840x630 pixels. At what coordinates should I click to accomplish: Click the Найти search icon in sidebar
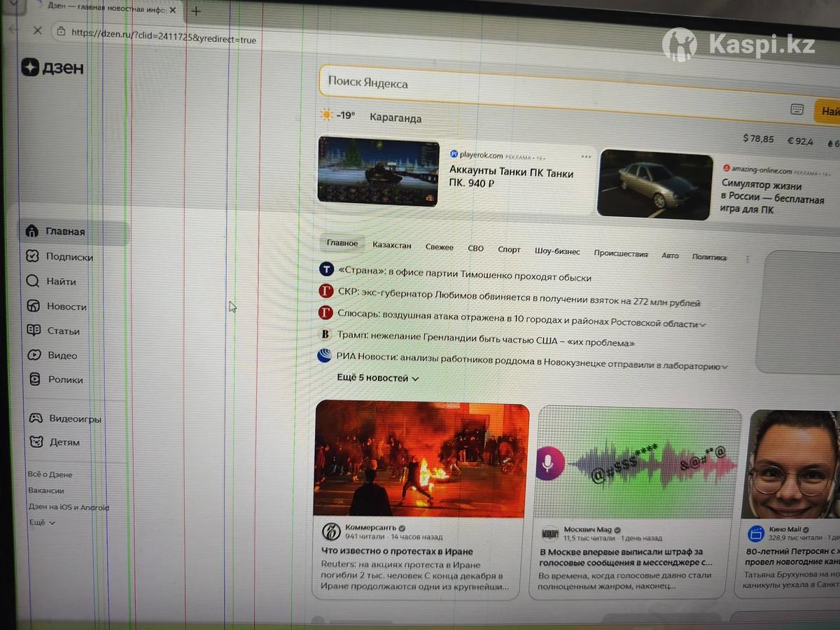[x=33, y=281]
